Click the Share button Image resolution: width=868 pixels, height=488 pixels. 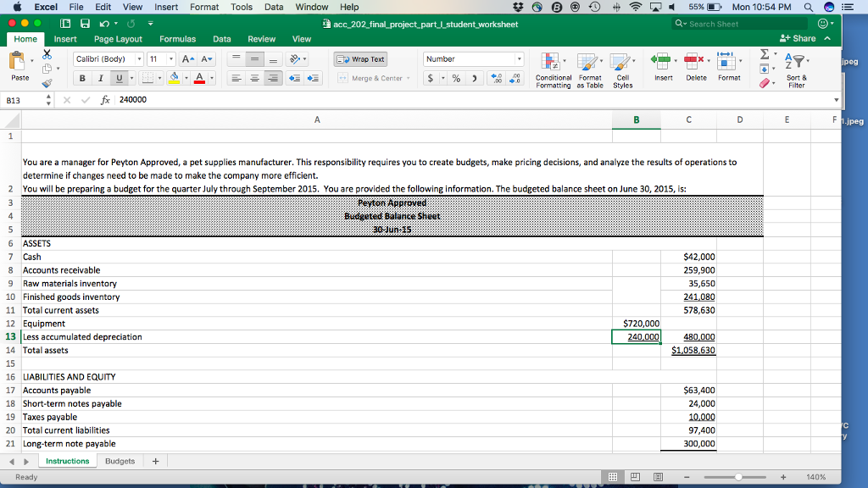797,39
